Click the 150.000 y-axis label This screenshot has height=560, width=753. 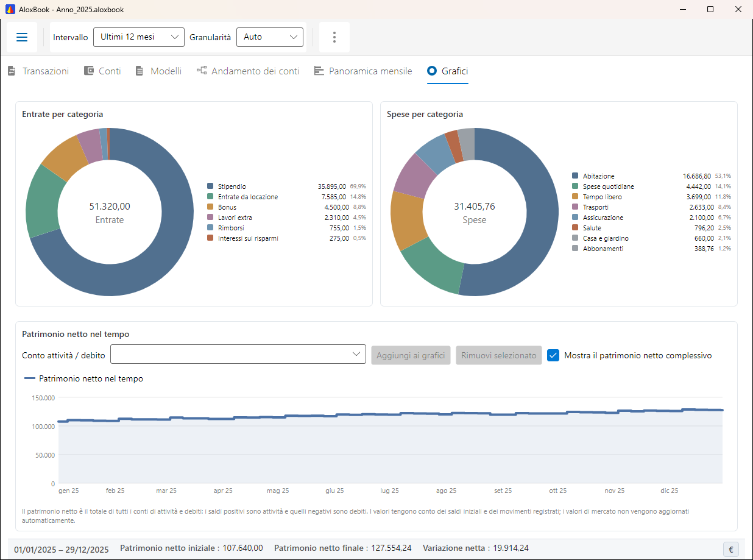tap(43, 398)
